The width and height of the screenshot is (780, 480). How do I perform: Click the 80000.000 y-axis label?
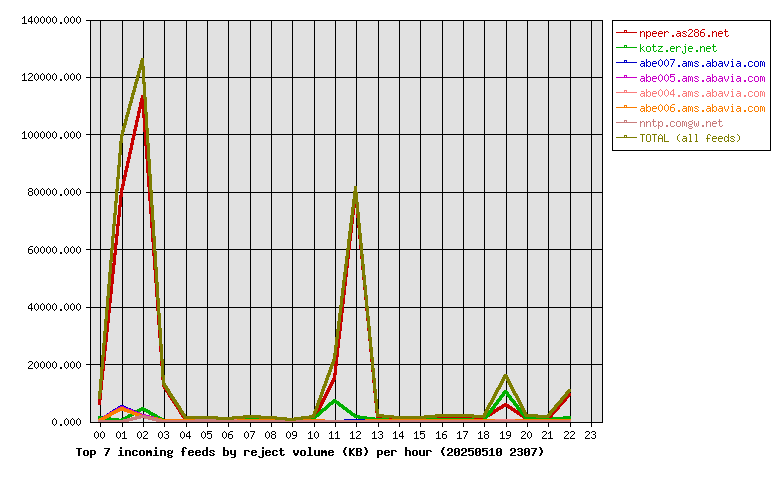coord(54,192)
